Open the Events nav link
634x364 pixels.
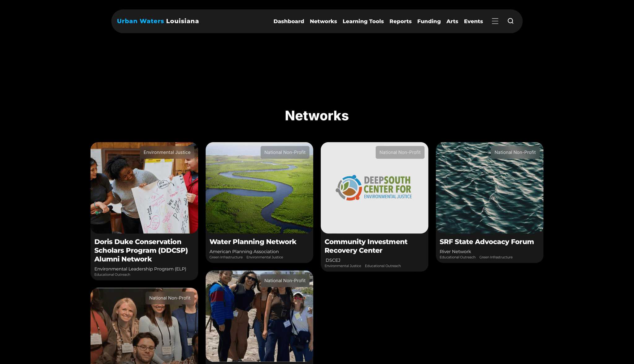pos(473,21)
